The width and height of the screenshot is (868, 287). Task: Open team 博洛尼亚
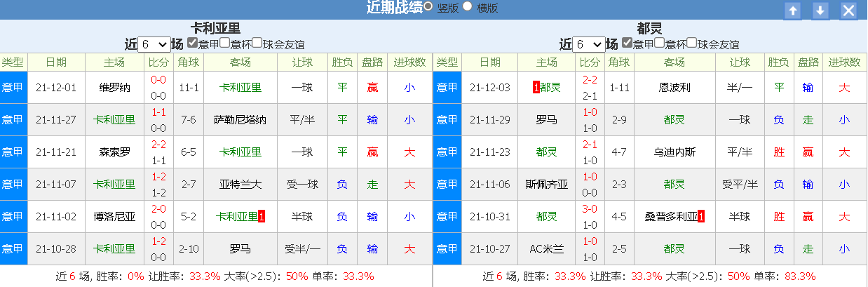tap(114, 217)
